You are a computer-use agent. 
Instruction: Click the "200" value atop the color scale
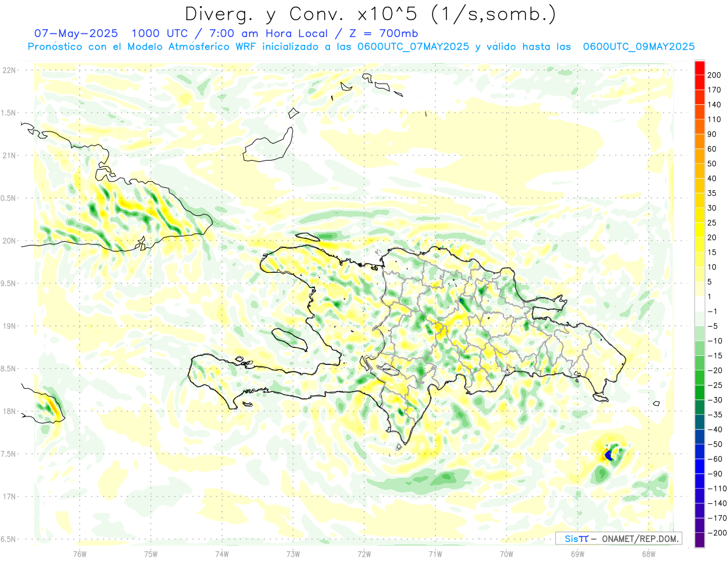(714, 75)
